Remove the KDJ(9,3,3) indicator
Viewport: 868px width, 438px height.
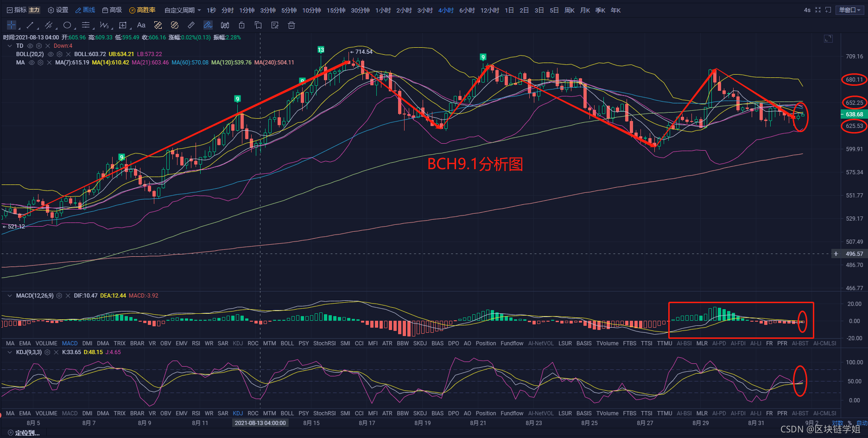coord(56,352)
